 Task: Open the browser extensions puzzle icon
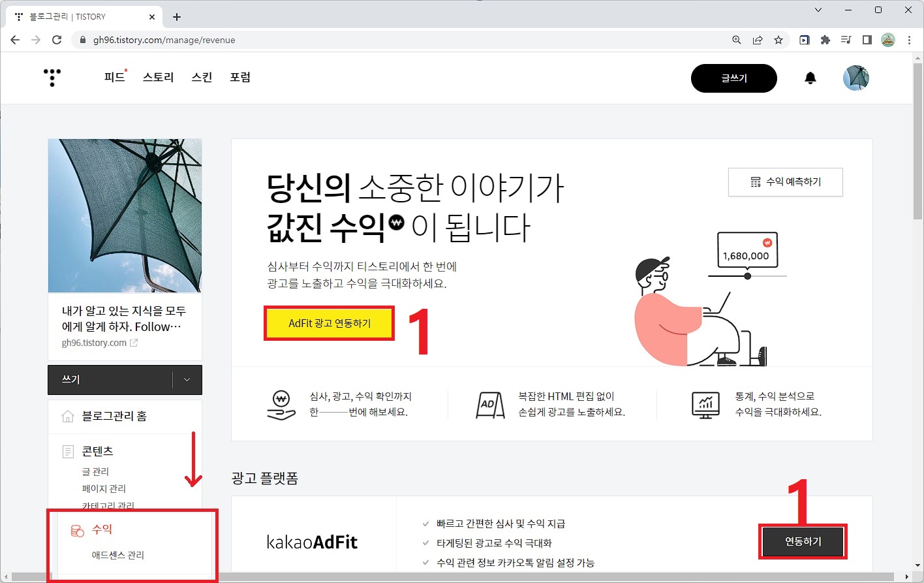825,40
